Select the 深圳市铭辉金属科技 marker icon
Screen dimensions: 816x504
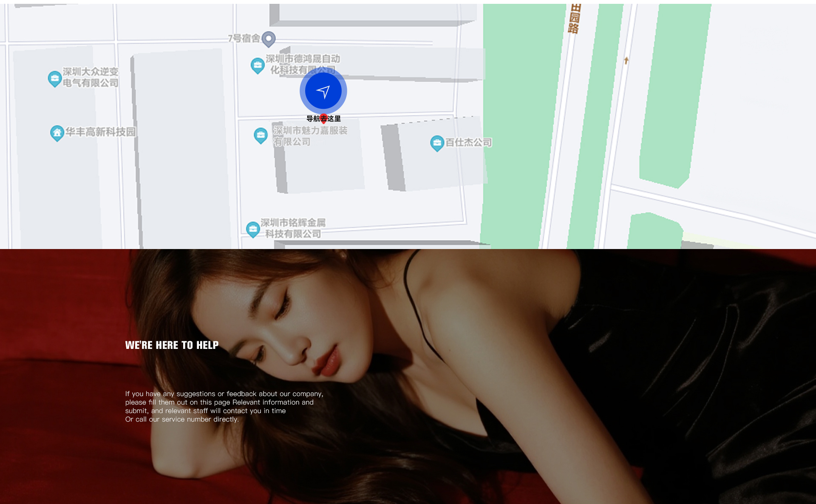[253, 229]
